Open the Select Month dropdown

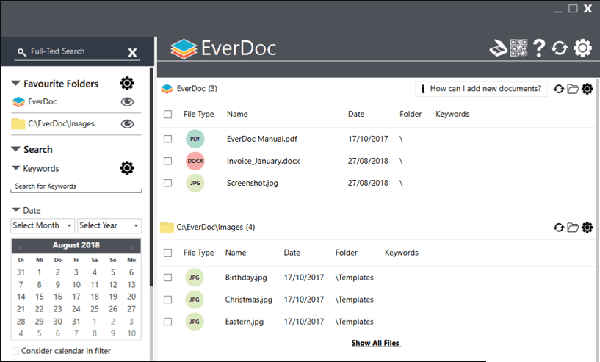(42, 225)
